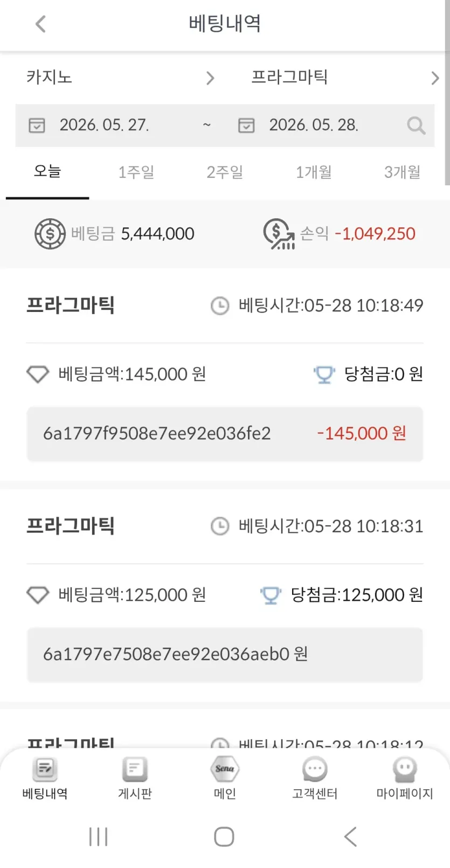Switch to the 2주일 tab
This screenshot has width=450, height=868.
coord(225,172)
